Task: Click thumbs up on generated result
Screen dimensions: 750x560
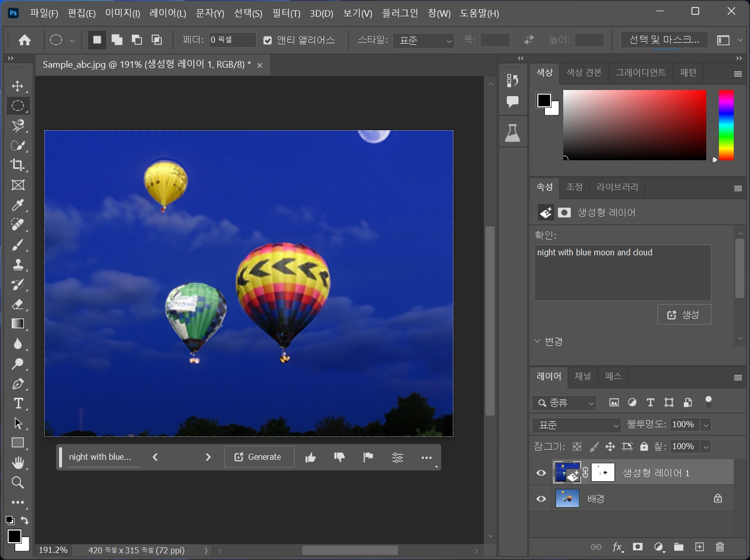Action: tap(310, 457)
